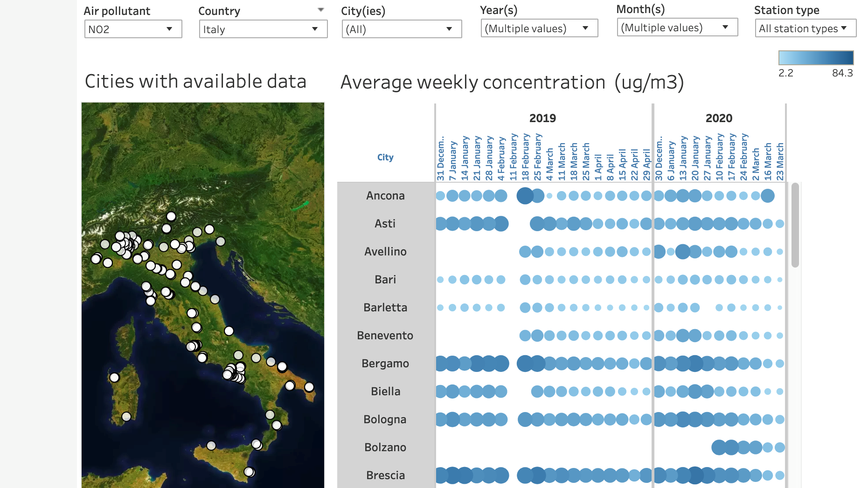Click the 2020 year header
This screenshot has width=868, height=488.
[x=719, y=118]
